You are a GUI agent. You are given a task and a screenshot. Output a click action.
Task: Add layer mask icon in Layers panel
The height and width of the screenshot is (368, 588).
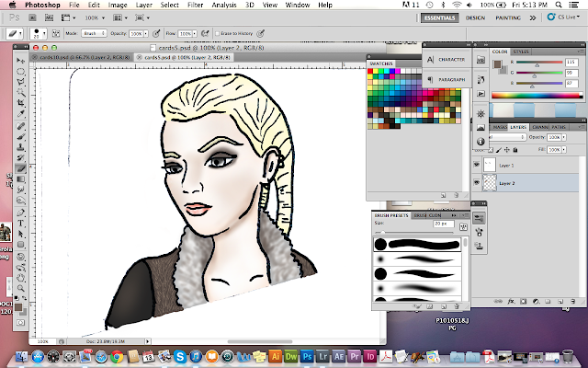(524, 302)
